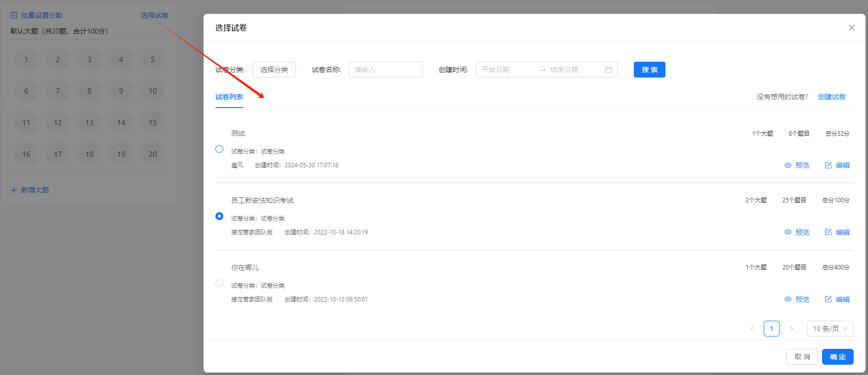This screenshot has height=375, width=868.
Task: Click the exam title 测试
Action: pos(238,133)
